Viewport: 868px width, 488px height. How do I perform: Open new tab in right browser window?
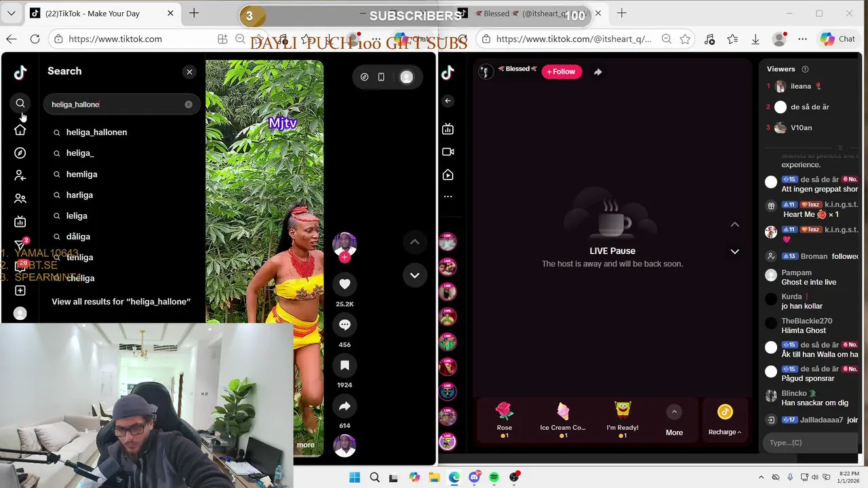[x=621, y=13]
